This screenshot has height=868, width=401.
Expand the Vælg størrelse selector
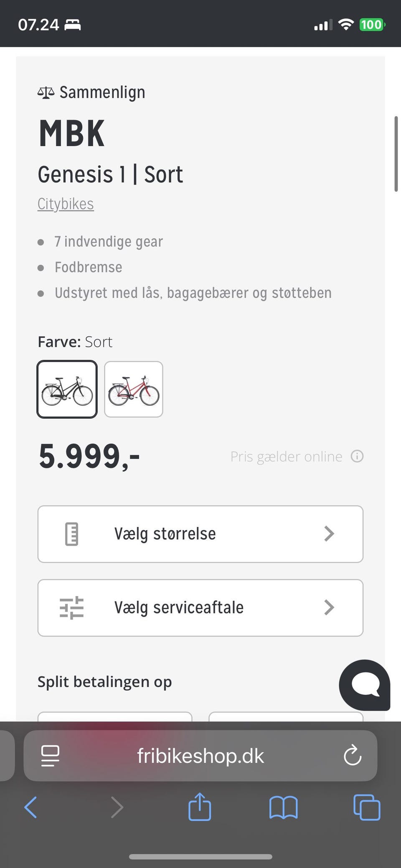(x=200, y=534)
